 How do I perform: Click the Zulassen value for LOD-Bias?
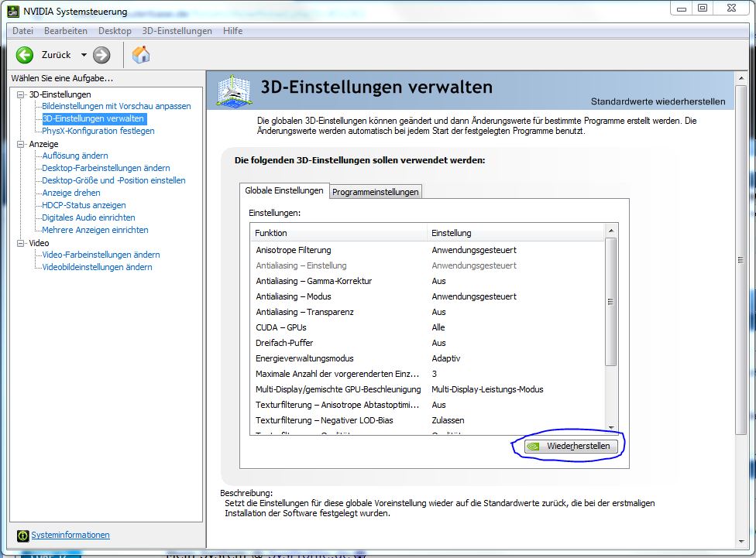pos(448,420)
